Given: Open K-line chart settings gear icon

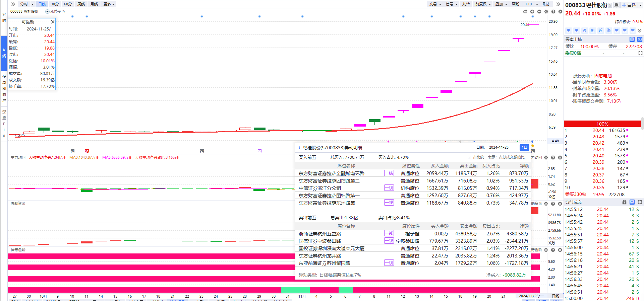Looking at the screenshot, I should [546, 12].
